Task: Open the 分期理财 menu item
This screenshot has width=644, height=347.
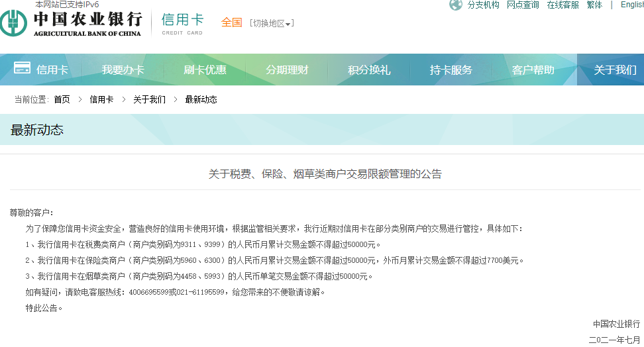Action: tap(287, 70)
